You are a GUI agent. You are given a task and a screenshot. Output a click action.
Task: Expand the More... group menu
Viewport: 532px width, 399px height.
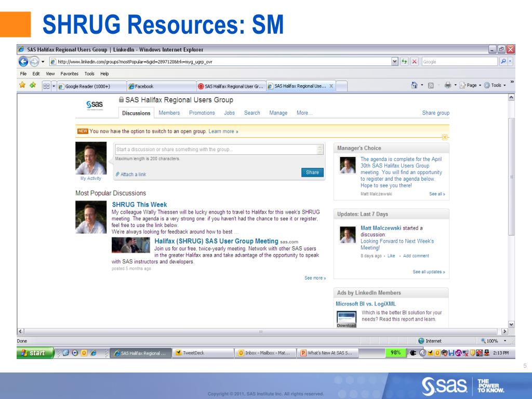[304, 113]
